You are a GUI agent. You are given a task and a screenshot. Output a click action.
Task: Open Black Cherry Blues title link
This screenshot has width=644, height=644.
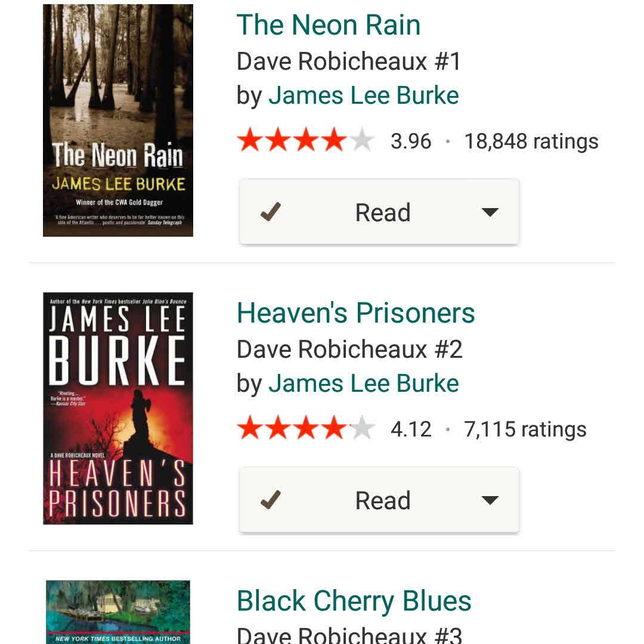tap(354, 601)
